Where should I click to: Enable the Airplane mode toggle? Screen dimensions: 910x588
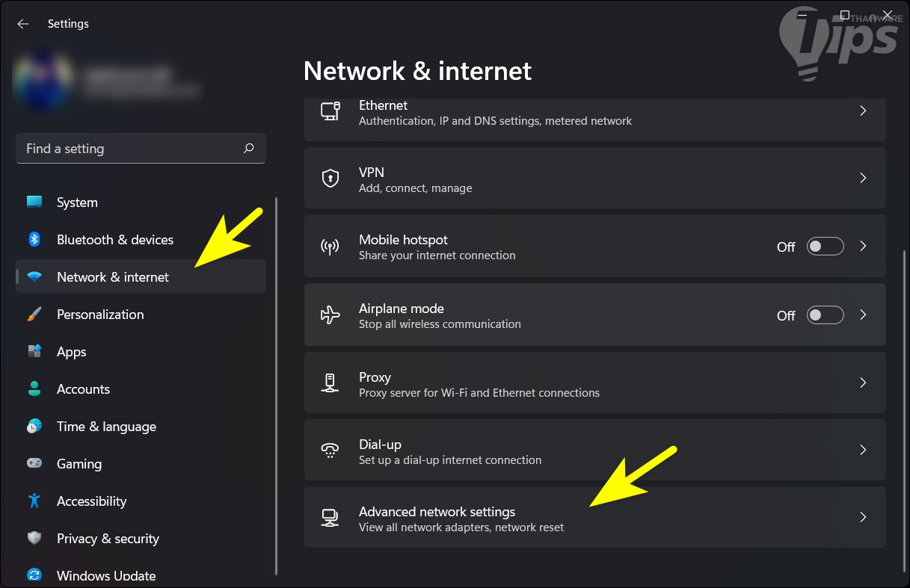point(825,315)
